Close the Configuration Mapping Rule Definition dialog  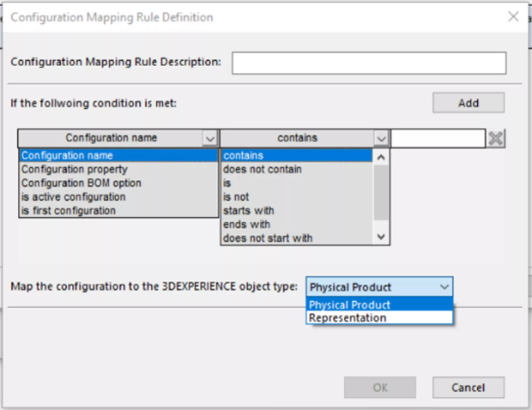(513, 17)
